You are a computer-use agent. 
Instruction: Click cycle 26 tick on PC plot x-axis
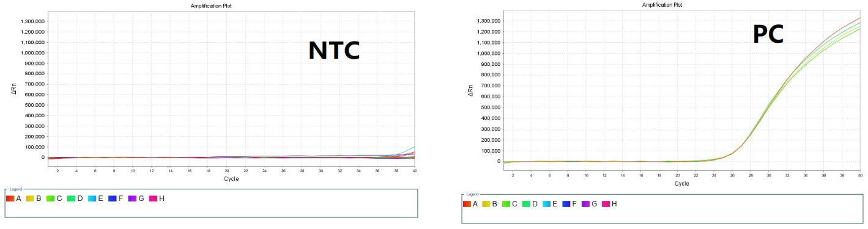tap(732, 175)
